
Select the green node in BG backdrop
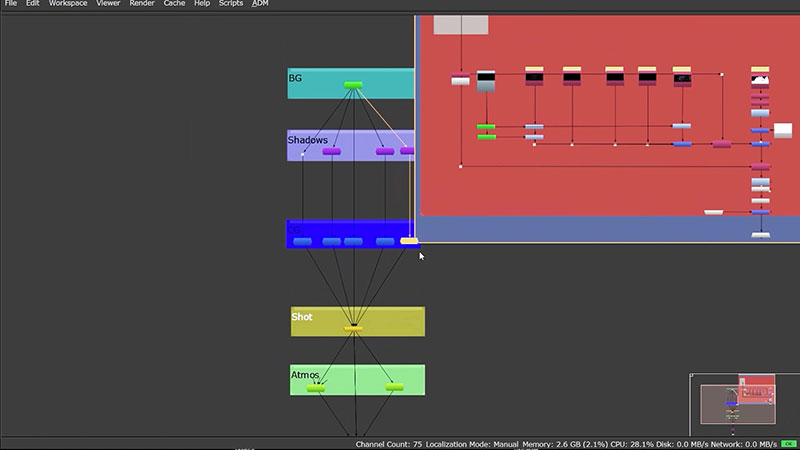tap(353, 85)
